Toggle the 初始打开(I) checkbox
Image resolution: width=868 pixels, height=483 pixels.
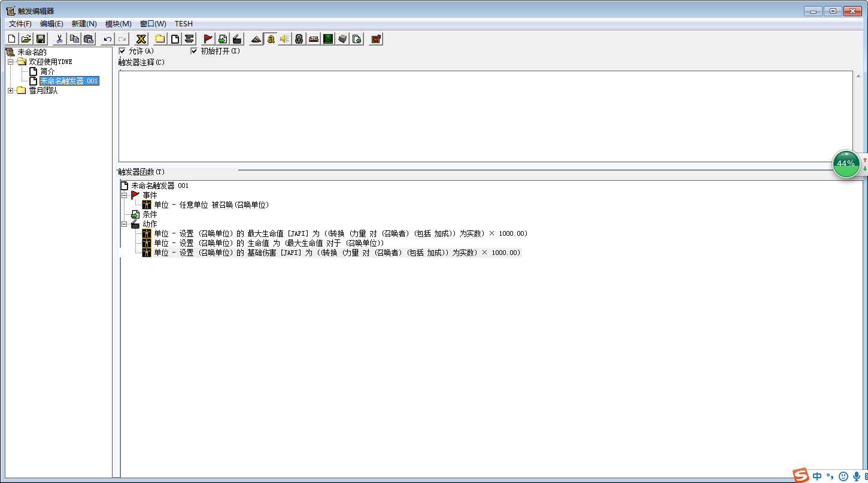pos(194,51)
